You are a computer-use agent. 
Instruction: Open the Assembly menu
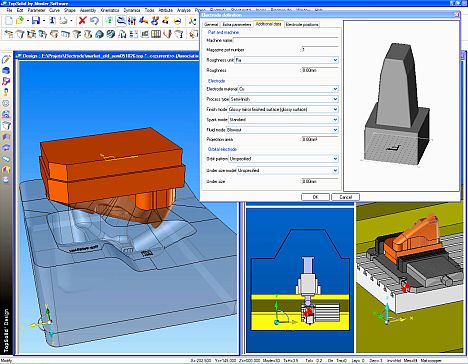point(88,10)
